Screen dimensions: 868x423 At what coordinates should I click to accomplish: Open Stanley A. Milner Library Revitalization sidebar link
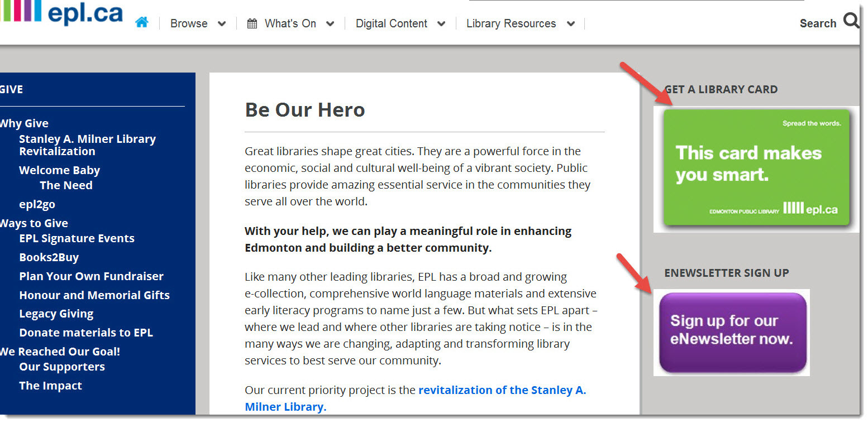tap(87, 145)
